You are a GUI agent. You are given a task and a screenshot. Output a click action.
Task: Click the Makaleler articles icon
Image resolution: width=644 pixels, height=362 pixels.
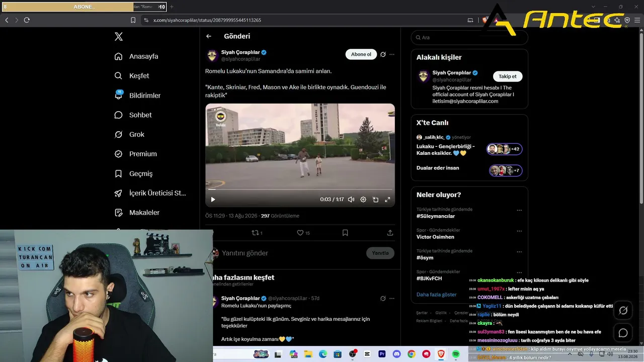click(x=118, y=213)
